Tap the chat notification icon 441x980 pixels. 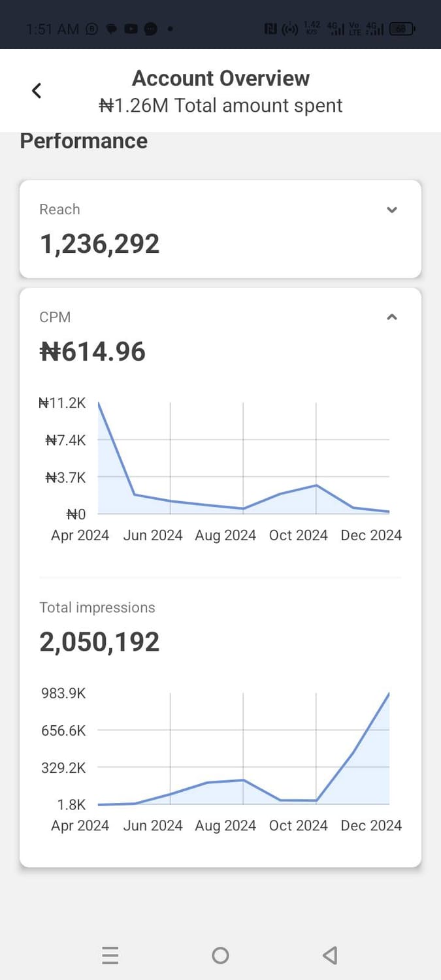[111, 29]
